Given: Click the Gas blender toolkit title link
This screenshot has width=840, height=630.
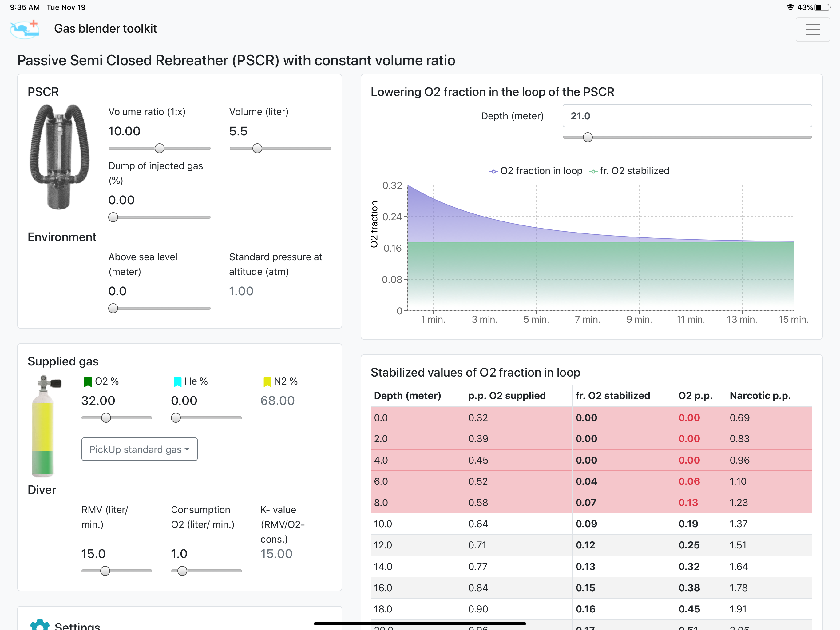Looking at the screenshot, I should coord(105,29).
